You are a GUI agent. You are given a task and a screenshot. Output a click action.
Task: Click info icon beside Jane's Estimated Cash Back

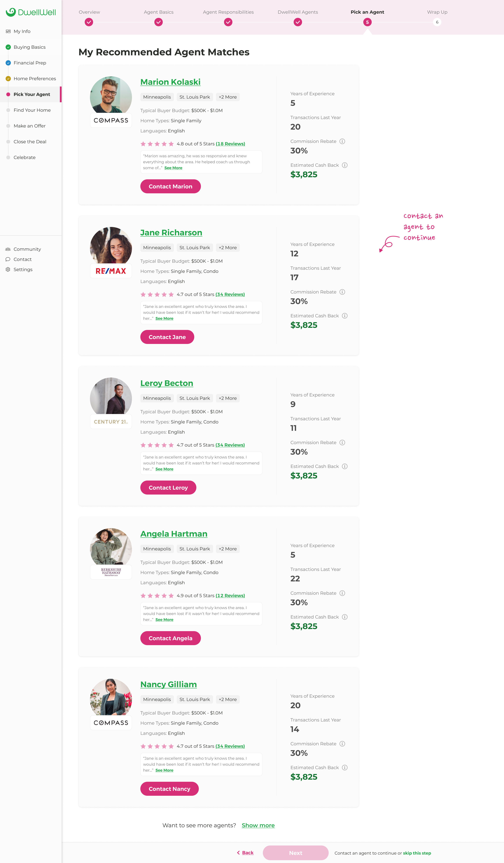pos(345,316)
